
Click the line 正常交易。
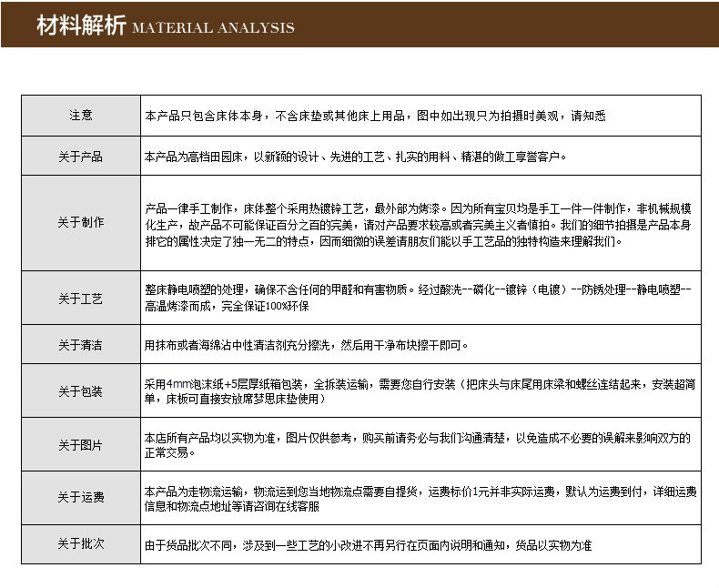click(170, 452)
